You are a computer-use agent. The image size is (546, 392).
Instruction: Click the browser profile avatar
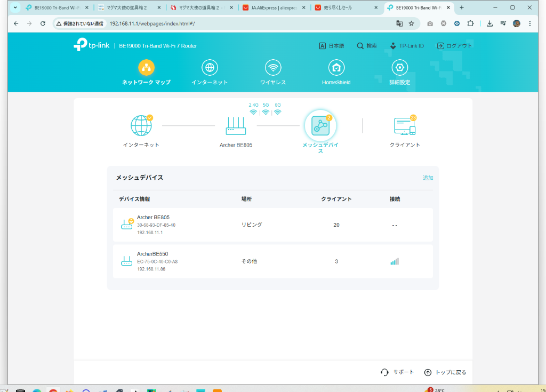click(x=516, y=23)
